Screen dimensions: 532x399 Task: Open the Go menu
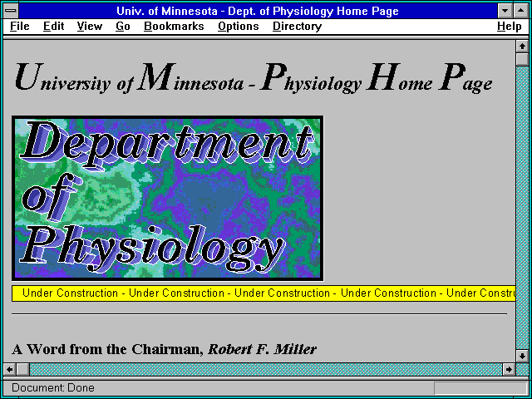coord(123,27)
